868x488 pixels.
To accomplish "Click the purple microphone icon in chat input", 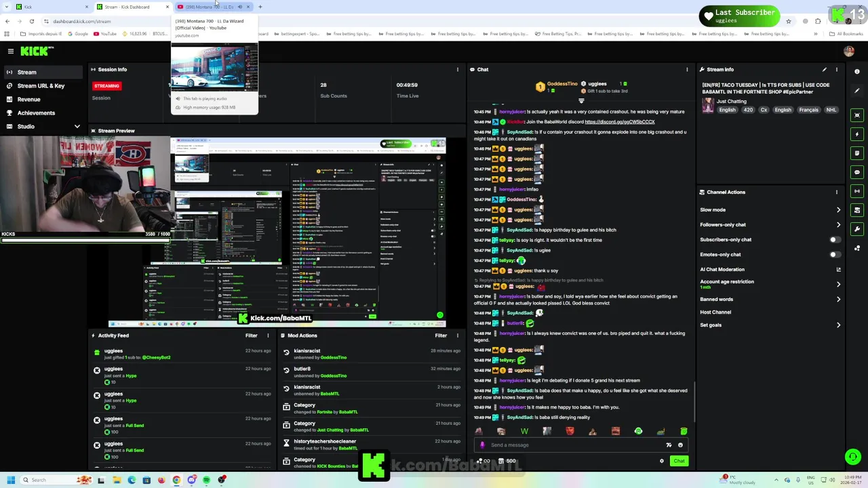I will tap(482, 445).
